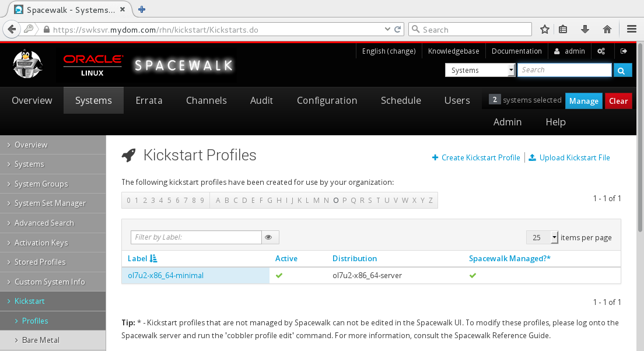Click the browser back arrow button
The width and height of the screenshot is (644, 351).
[x=12, y=29]
